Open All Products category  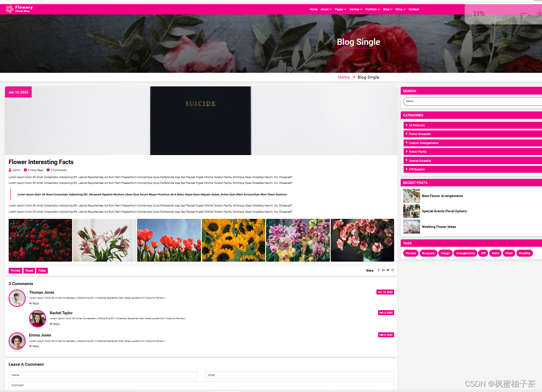(472, 125)
